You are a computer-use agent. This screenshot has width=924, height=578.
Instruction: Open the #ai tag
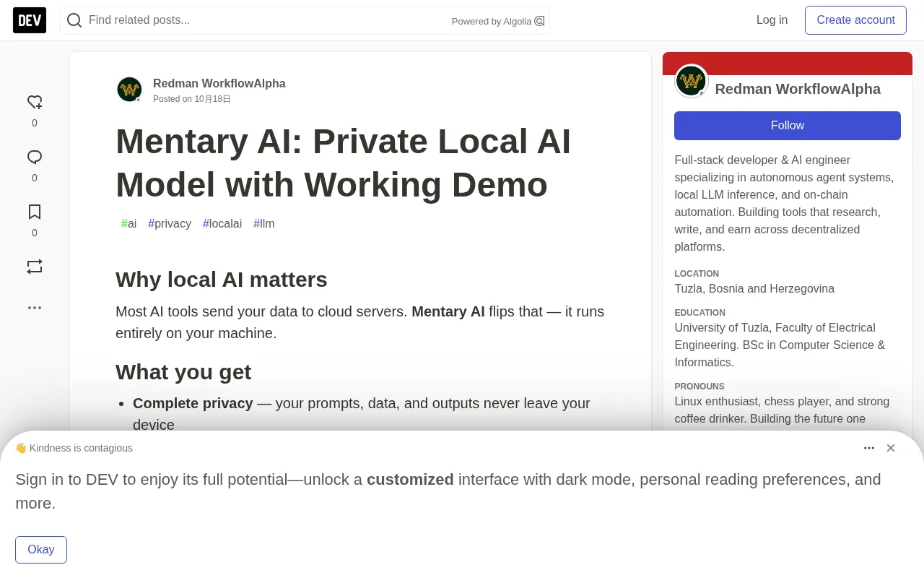tap(128, 224)
